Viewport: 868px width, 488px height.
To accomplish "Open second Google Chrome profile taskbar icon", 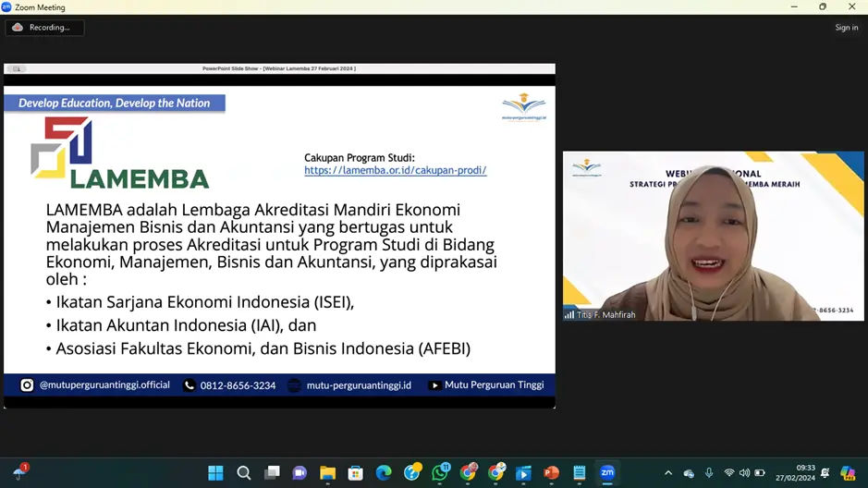I will click(496, 472).
